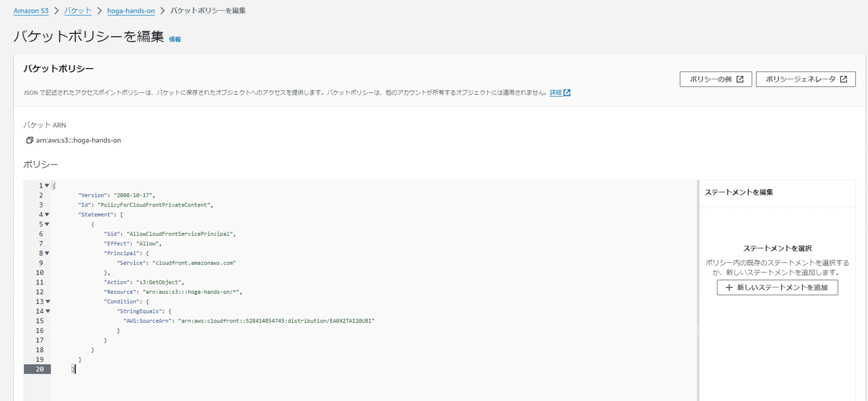Image resolution: width=868 pixels, height=401 pixels.
Task: Open the ポリシーの例 button
Action: pyautogui.click(x=716, y=79)
